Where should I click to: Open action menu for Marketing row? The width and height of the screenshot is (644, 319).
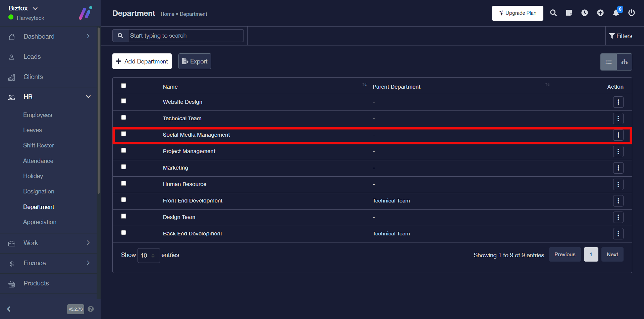(x=618, y=168)
